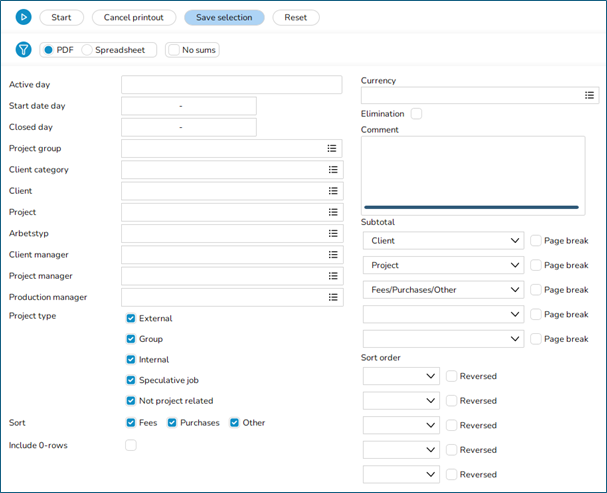Open the Client category list icon
The image size is (607, 493).
coord(333,170)
